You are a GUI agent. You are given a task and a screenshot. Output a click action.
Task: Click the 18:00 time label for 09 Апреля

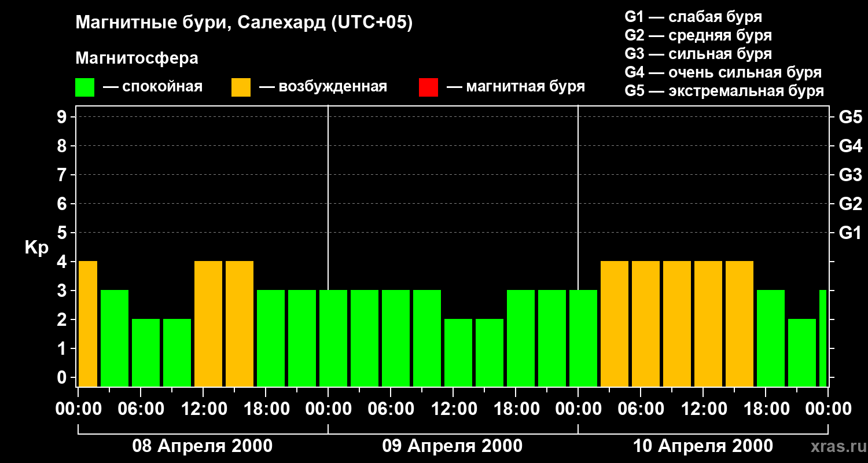516,409
